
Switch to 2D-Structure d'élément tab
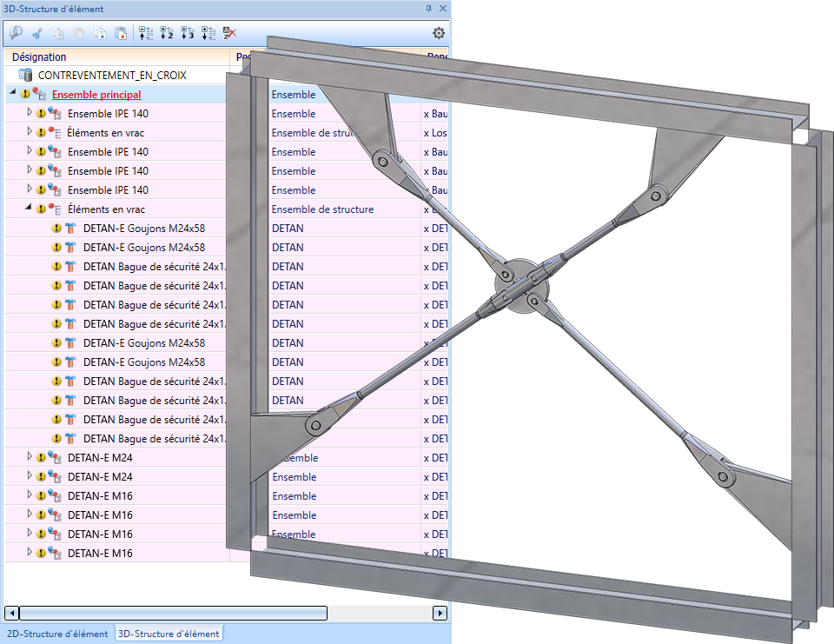point(56,634)
